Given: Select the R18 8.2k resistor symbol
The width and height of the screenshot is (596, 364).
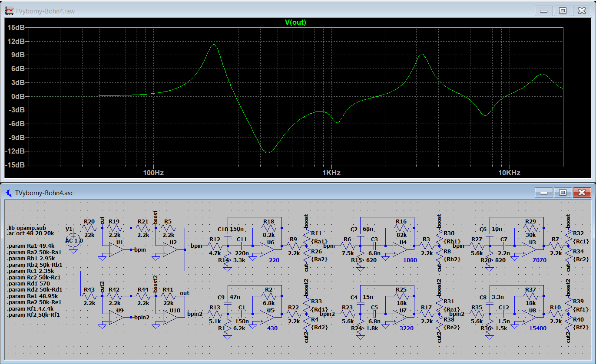Looking at the screenshot, I should (x=268, y=227).
